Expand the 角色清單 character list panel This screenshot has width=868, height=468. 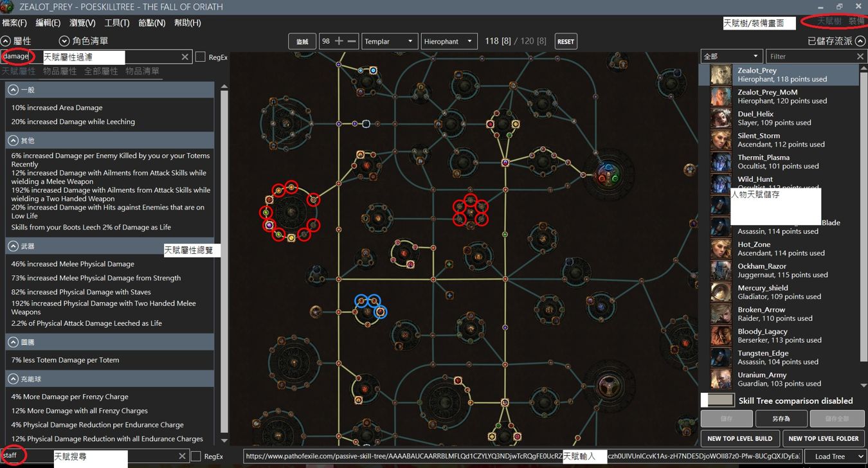64,41
